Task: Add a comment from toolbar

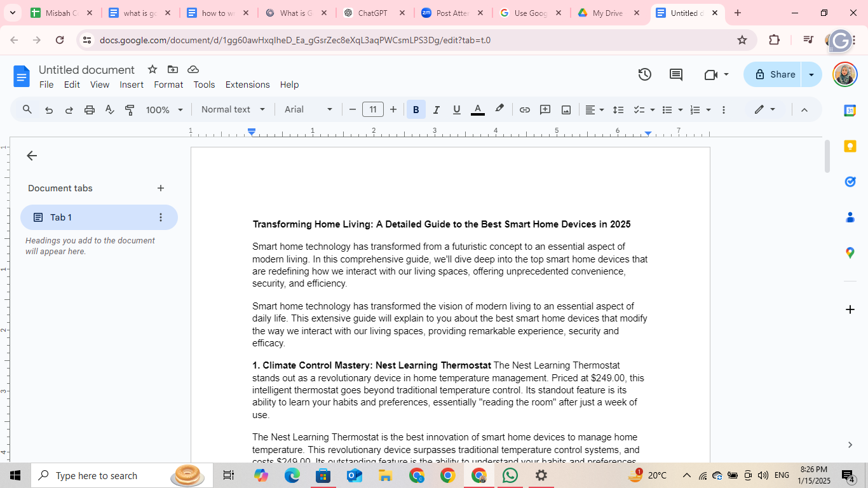Action: [x=545, y=110]
